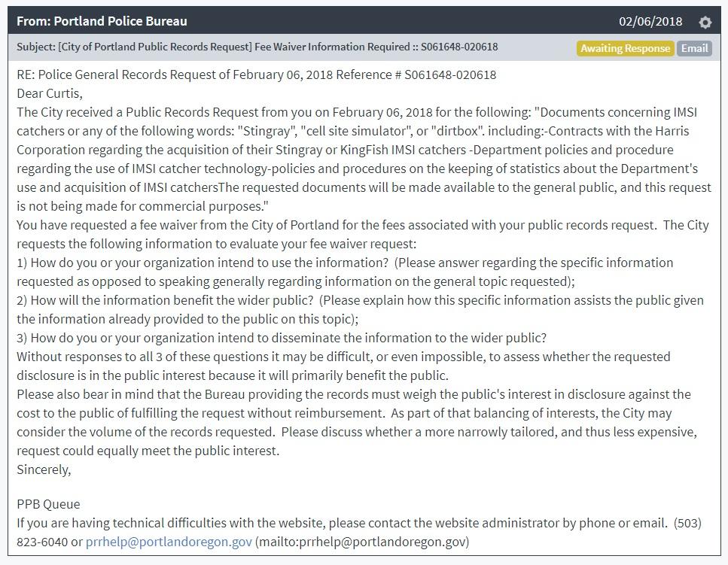The width and height of the screenshot is (728, 565).
Task: Click the 'RE: Police General Records Request' line
Action: 256,74
